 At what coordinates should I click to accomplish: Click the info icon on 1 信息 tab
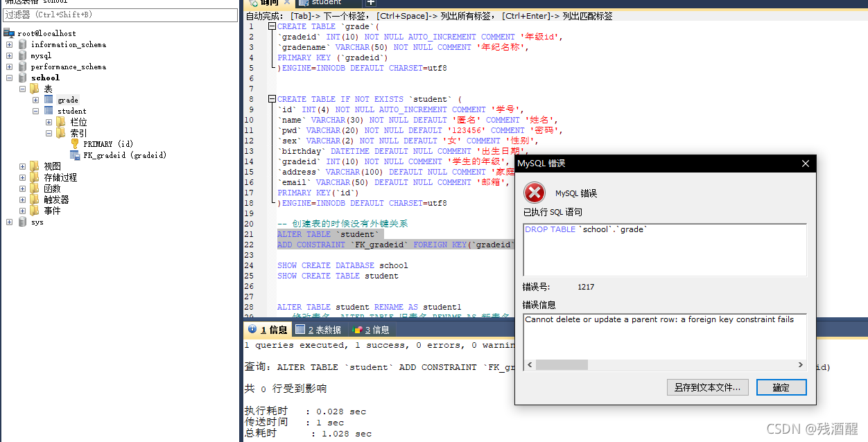[253, 329]
